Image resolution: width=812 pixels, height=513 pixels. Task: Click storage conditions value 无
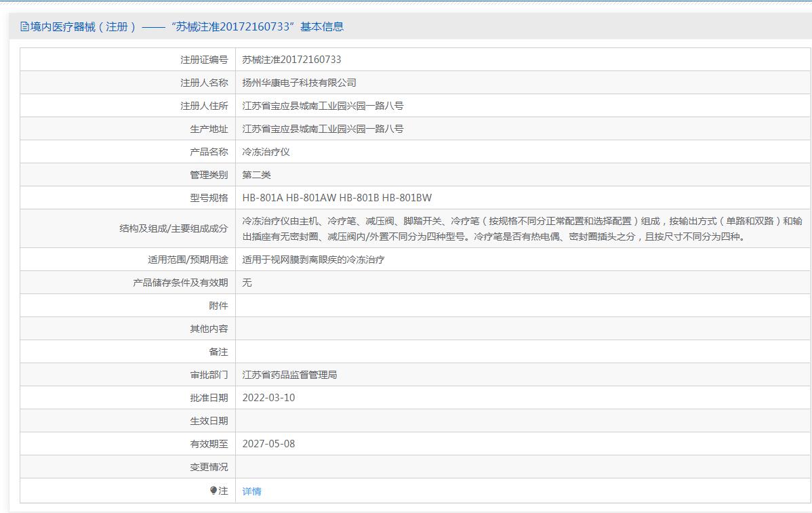(x=247, y=283)
